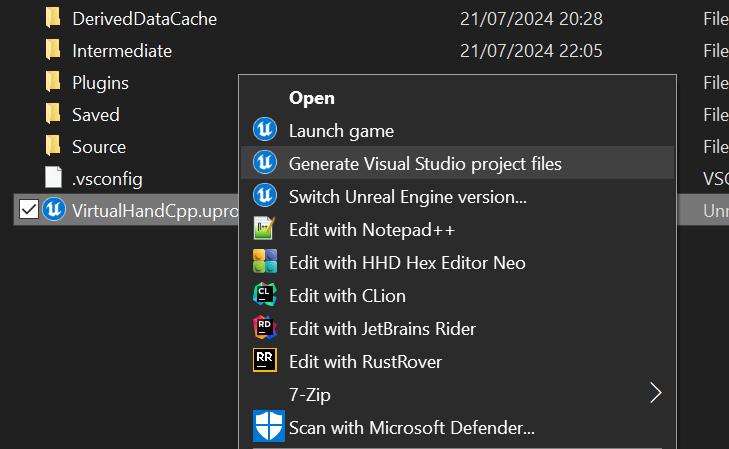
Task: Click the Intermediate folder icon
Action: tap(53, 50)
